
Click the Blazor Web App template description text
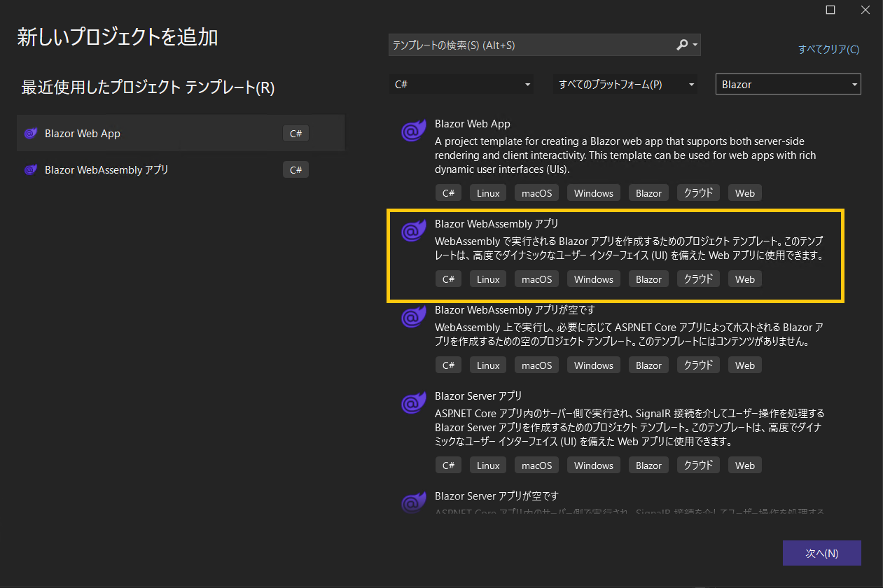tap(625, 155)
